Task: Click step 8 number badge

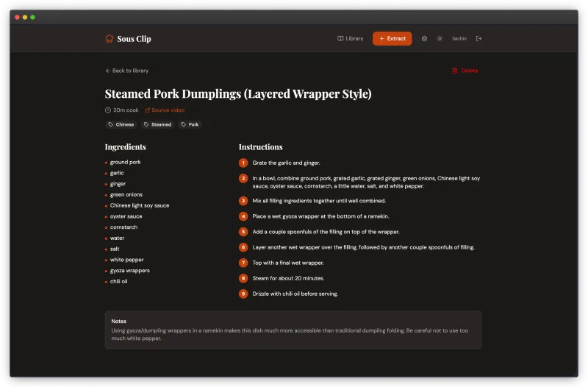Action: pyautogui.click(x=243, y=278)
